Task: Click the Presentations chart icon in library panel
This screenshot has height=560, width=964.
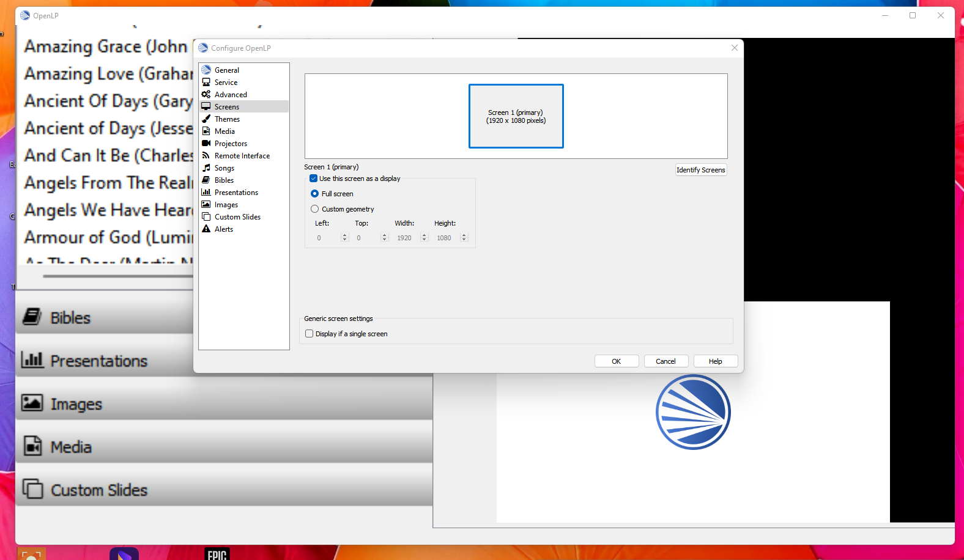Action: (32, 359)
